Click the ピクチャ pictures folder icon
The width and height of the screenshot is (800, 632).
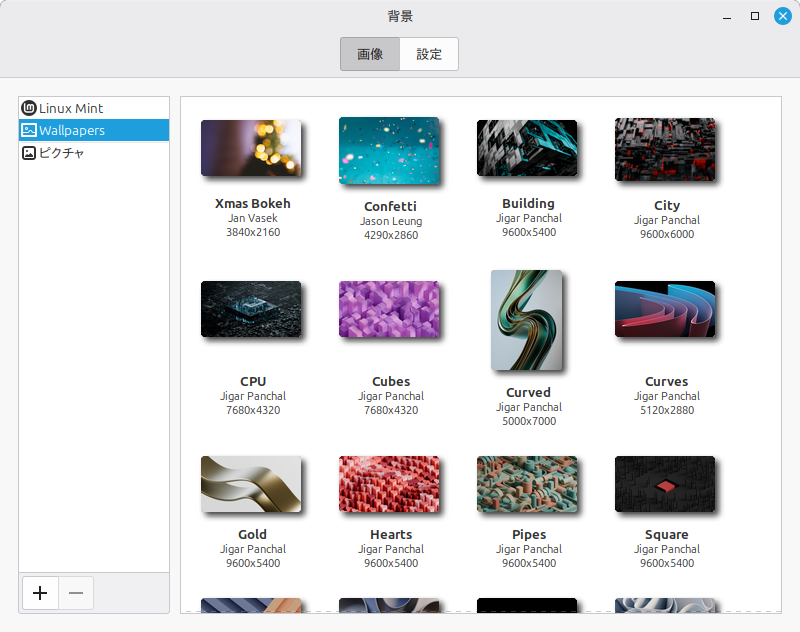point(29,153)
